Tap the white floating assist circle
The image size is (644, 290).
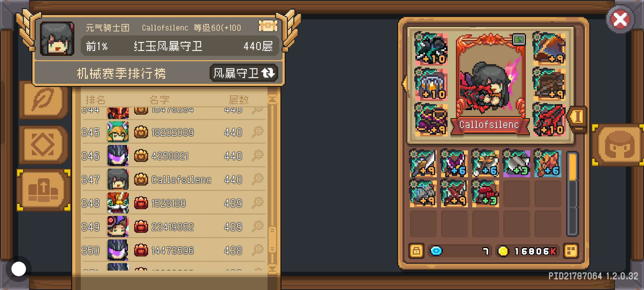[19, 269]
